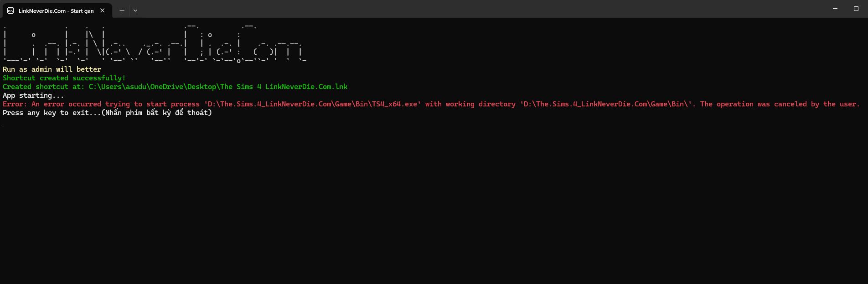Click the terminal icon in the tab
The image size is (868, 284).
10,11
